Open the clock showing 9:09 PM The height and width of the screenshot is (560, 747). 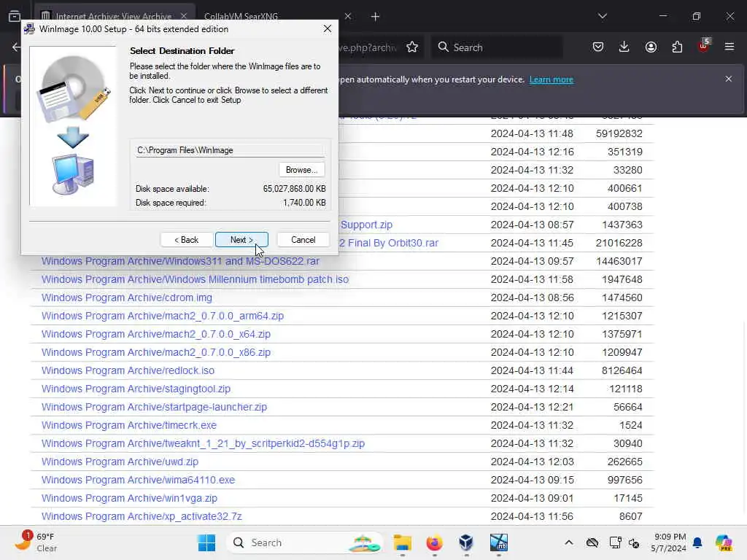[670, 542]
